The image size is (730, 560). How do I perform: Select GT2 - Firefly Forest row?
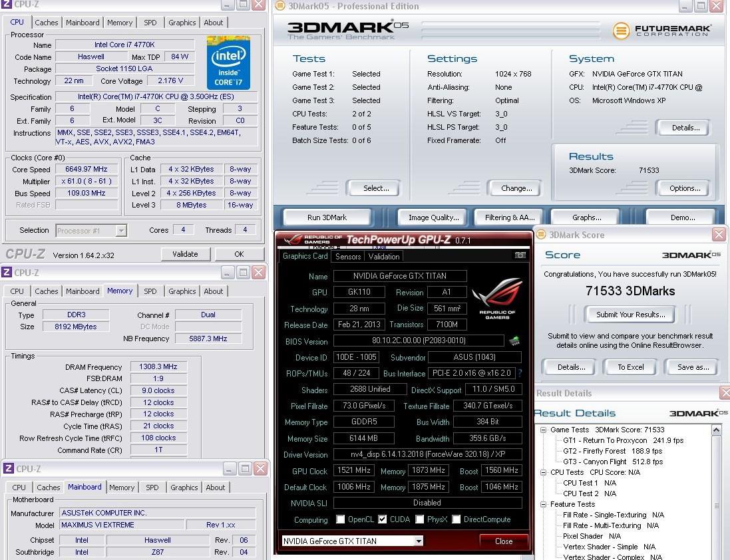point(612,451)
